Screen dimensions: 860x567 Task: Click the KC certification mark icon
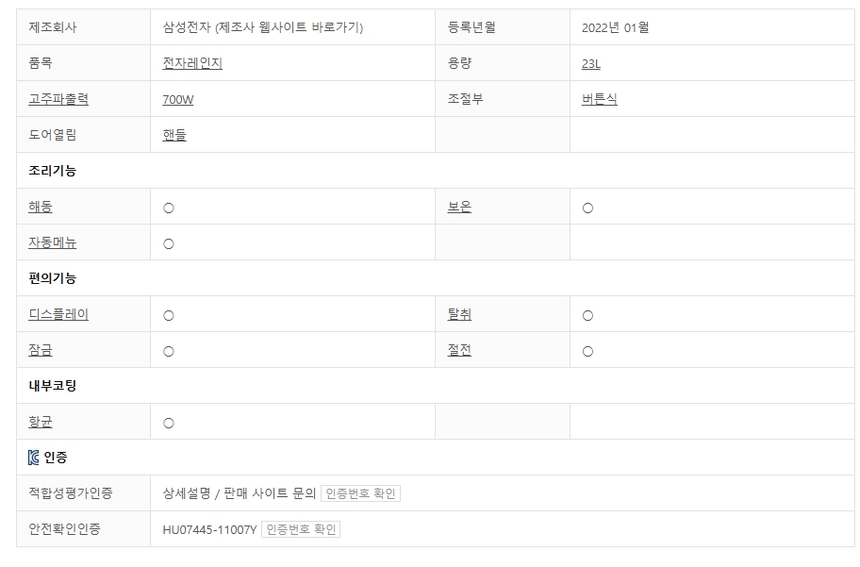pyautogui.click(x=34, y=458)
